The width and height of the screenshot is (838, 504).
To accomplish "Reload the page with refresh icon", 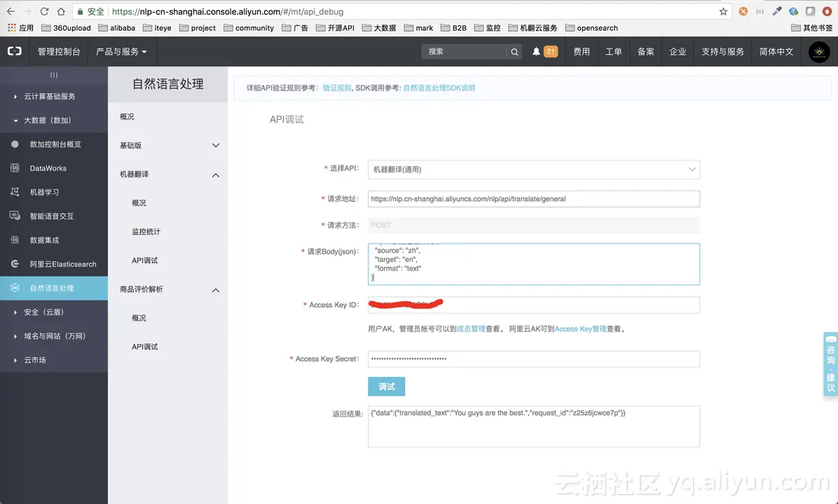I will coord(44,11).
